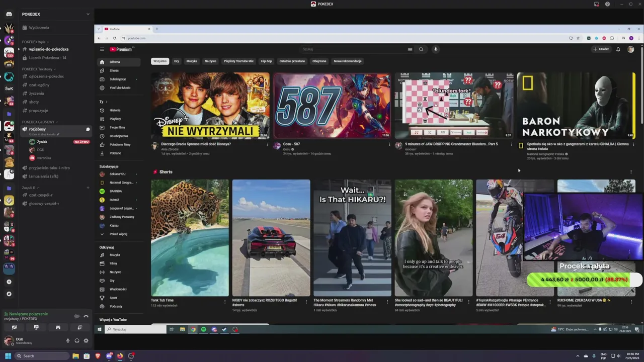Click the streamed YouTube page vertical scrollbar
The width and height of the screenshot is (644, 362).
click(x=641, y=84)
